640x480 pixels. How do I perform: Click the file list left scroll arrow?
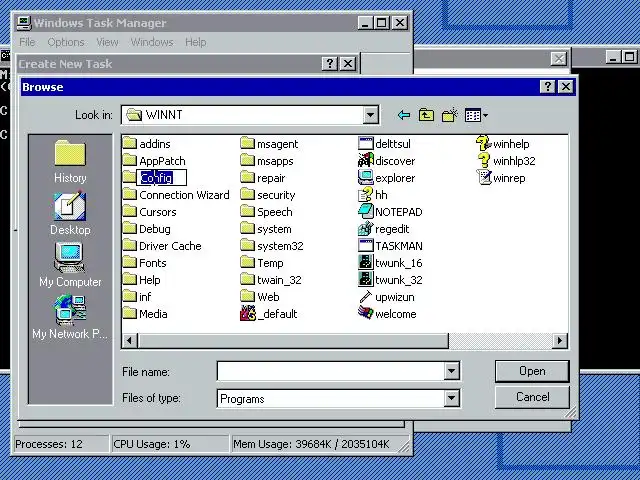coord(130,340)
